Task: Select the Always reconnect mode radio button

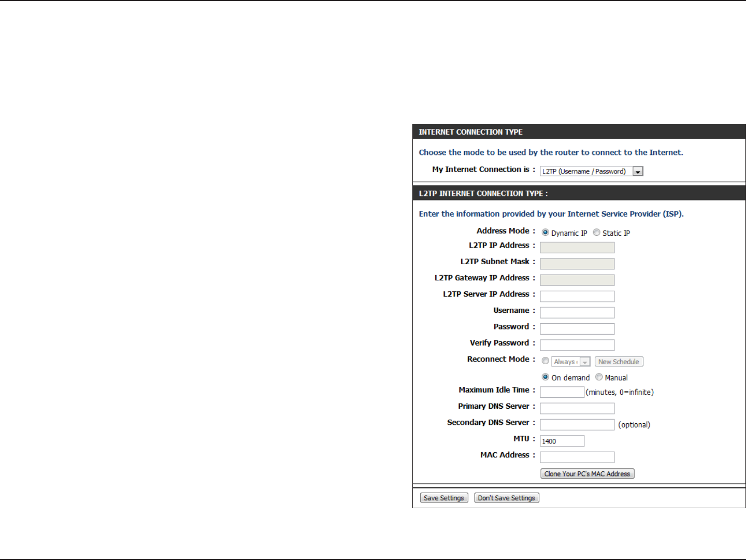Action: coord(545,361)
